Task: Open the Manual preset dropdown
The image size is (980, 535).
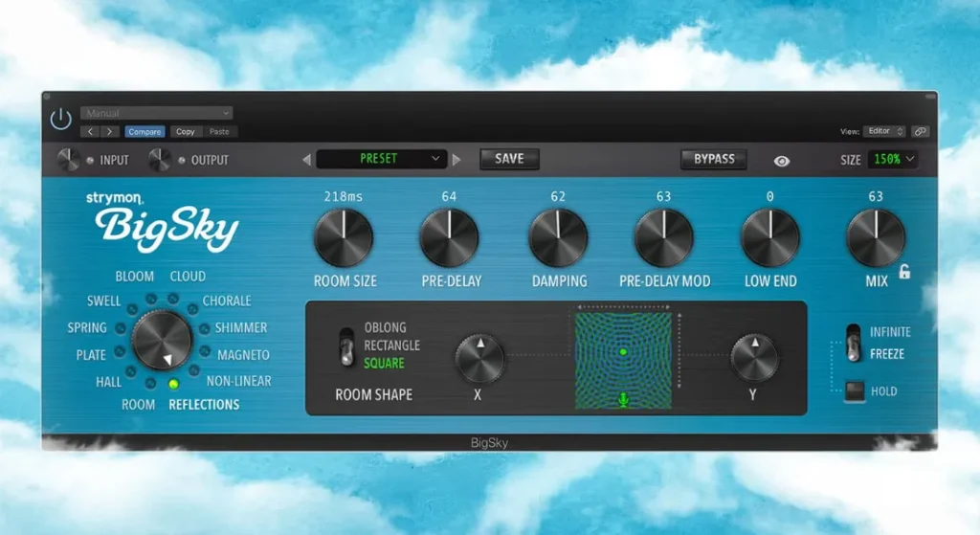Action: click(x=156, y=113)
